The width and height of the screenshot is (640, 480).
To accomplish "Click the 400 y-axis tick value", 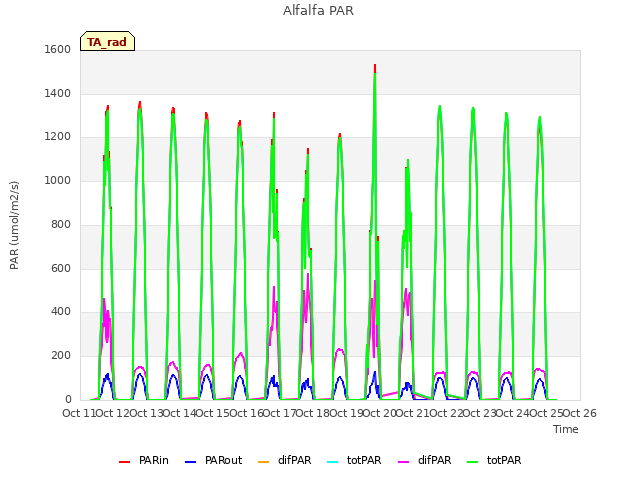I will (x=61, y=311).
